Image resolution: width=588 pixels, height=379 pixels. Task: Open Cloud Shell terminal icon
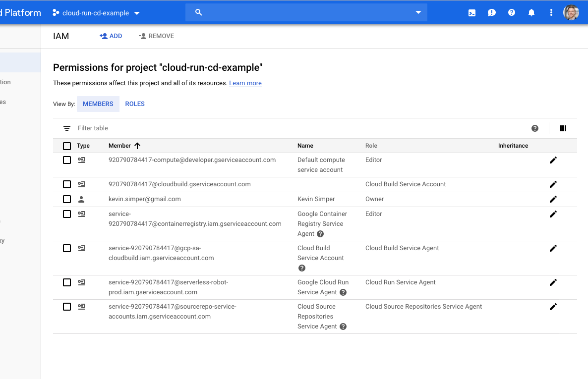pos(472,13)
